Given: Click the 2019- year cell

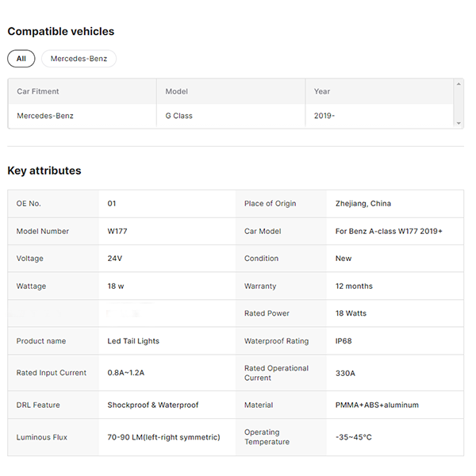Looking at the screenshot, I should [x=324, y=116].
